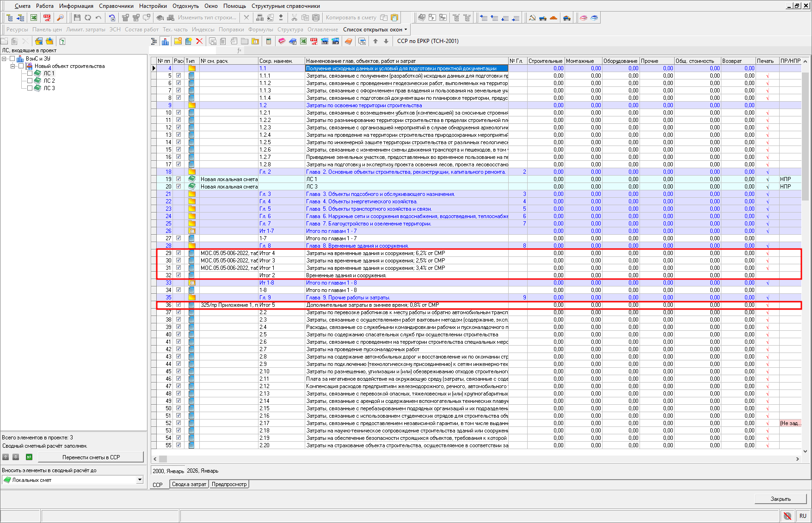Collapse the ВзиС и ЗУ tree node
The image size is (812, 523).
[x=5, y=59]
